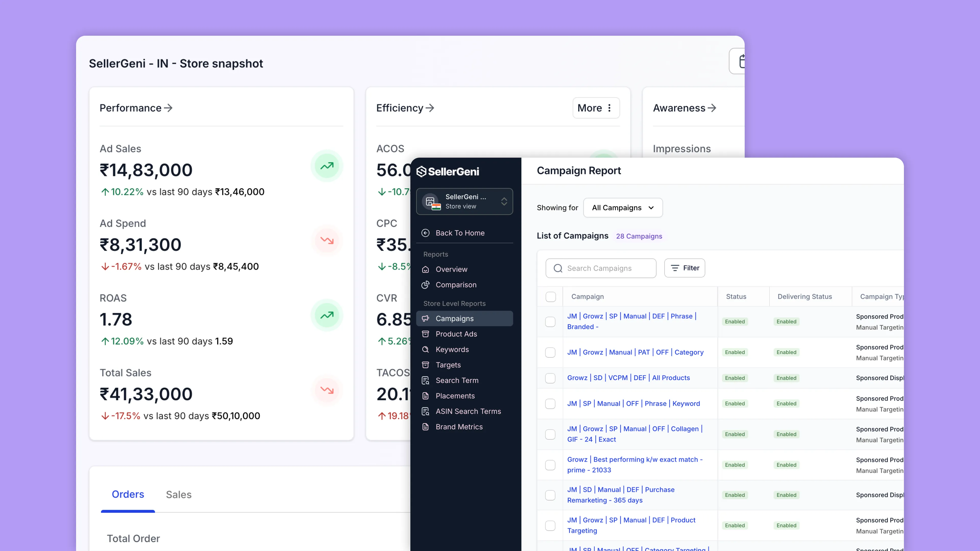Click the Overview home icon
Viewport: 980px width, 551px height.
tap(425, 269)
